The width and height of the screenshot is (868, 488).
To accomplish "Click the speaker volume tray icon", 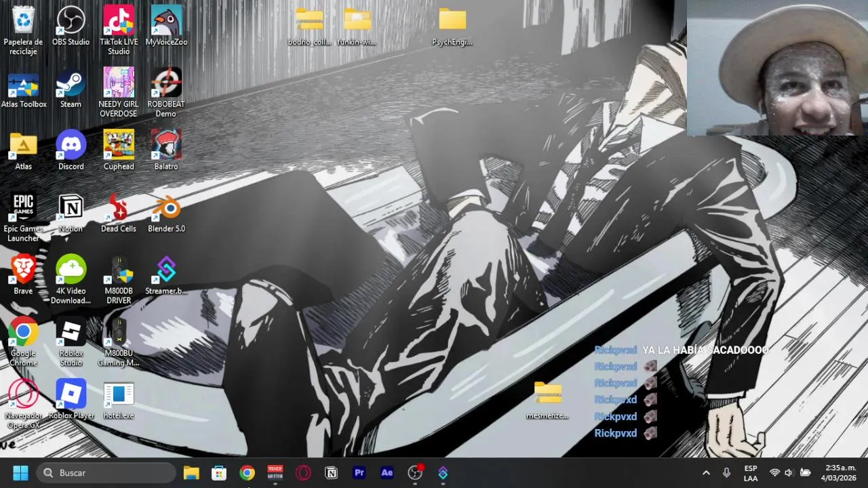I will tap(789, 472).
